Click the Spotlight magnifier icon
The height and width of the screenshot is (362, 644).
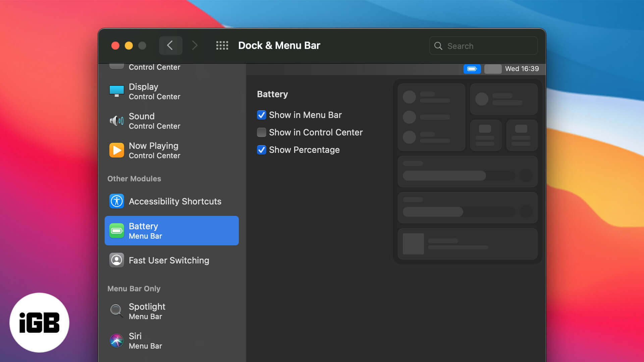pyautogui.click(x=116, y=311)
